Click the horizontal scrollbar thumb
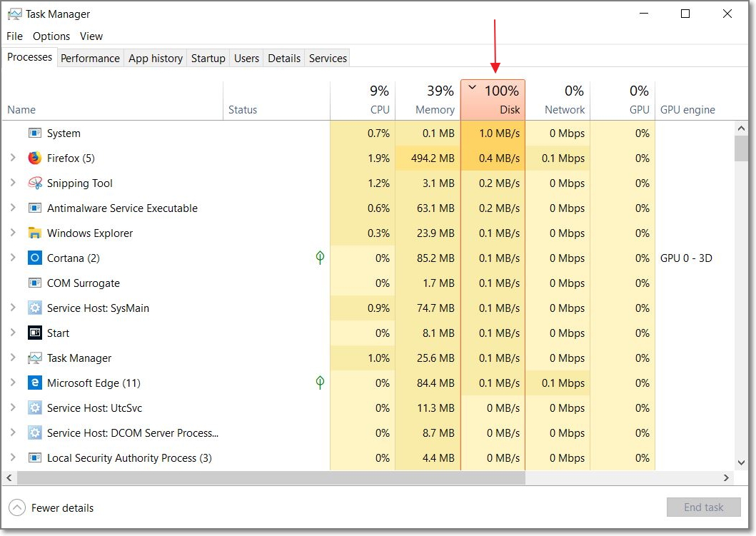 (x=271, y=477)
